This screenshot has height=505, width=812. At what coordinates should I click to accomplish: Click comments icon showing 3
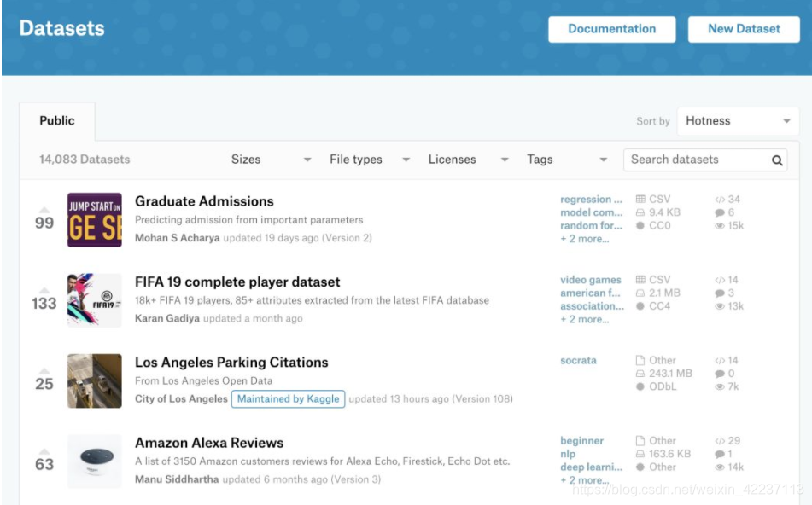tap(720, 293)
